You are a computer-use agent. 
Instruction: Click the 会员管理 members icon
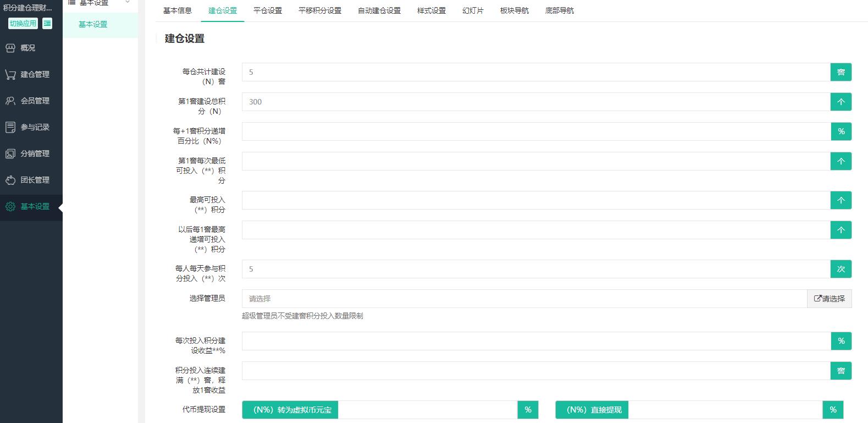tap(10, 101)
